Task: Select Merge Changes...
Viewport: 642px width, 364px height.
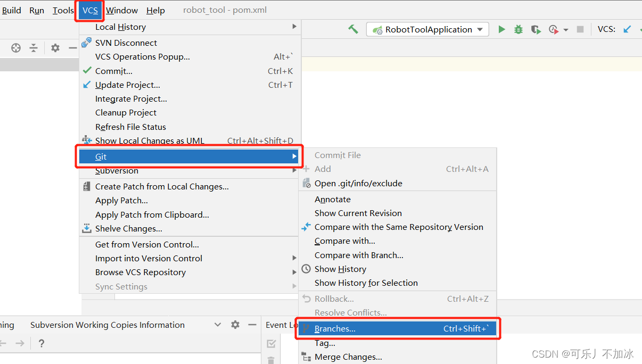Action: [x=398, y=357]
